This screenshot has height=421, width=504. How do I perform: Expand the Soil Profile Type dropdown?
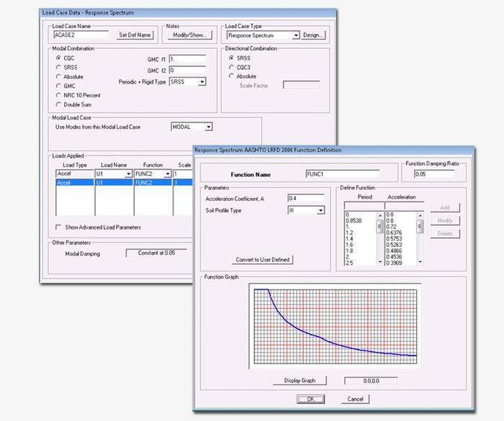coord(320,211)
